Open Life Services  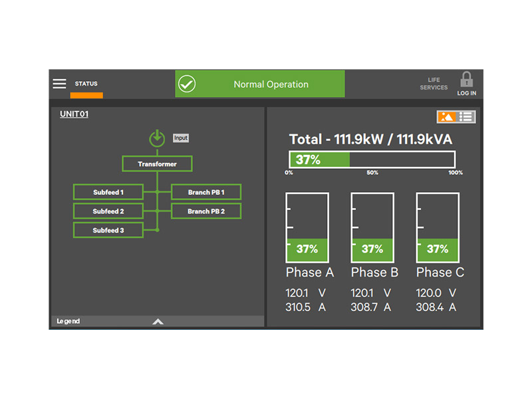pos(434,84)
